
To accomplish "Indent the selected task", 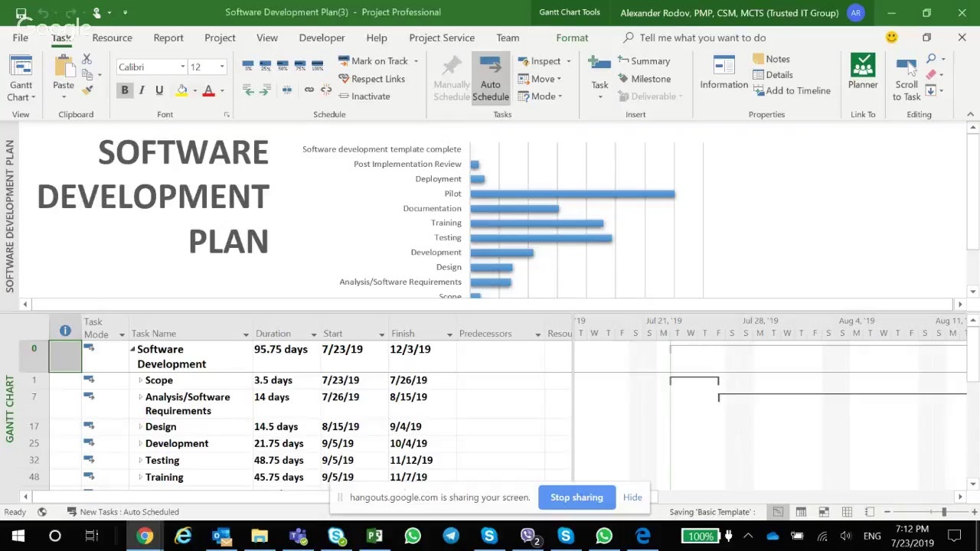I will (266, 90).
